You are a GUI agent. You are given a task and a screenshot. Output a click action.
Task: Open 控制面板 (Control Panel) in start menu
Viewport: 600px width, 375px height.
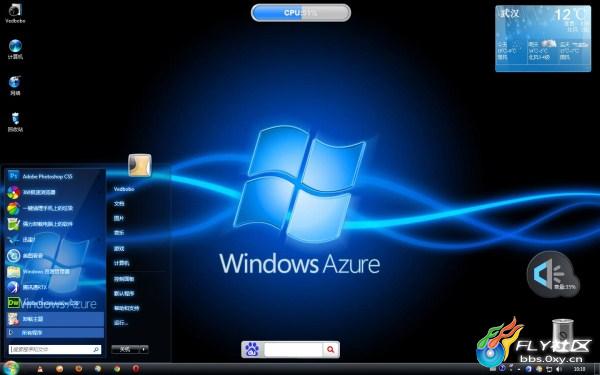click(124, 279)
